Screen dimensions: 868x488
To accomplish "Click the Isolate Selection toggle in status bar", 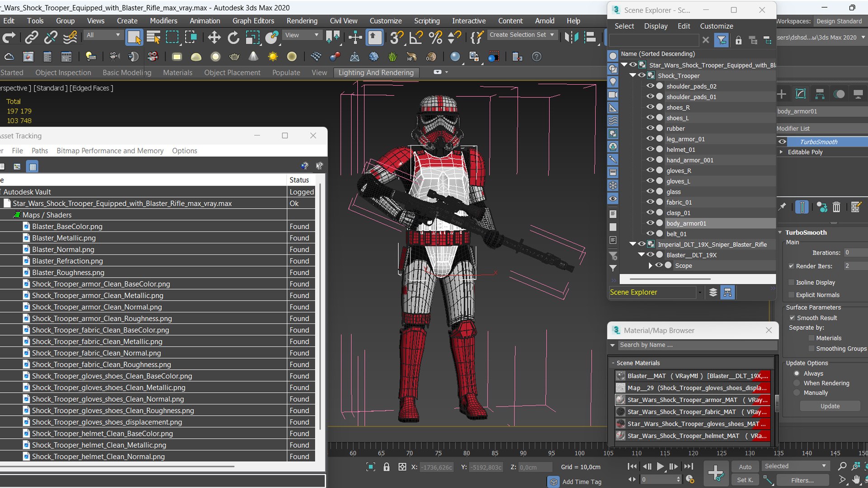I will [x=371, y=467].
